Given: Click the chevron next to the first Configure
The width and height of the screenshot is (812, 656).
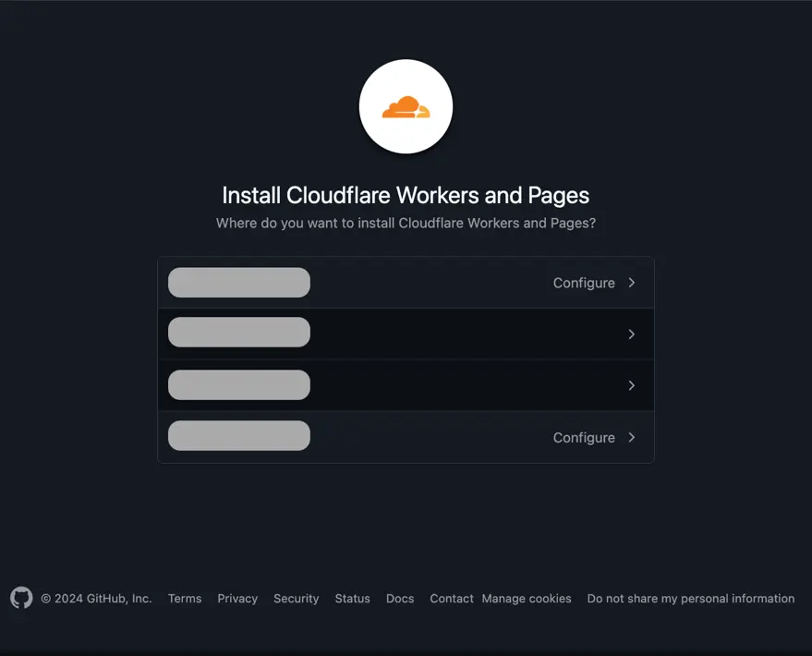Looking at the screenshot, I should tap(631, 283).
